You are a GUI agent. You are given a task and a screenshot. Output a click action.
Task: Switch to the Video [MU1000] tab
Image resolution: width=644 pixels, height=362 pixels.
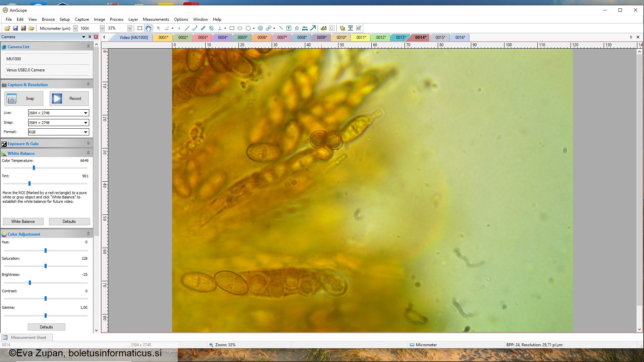[x=133, y=38]
